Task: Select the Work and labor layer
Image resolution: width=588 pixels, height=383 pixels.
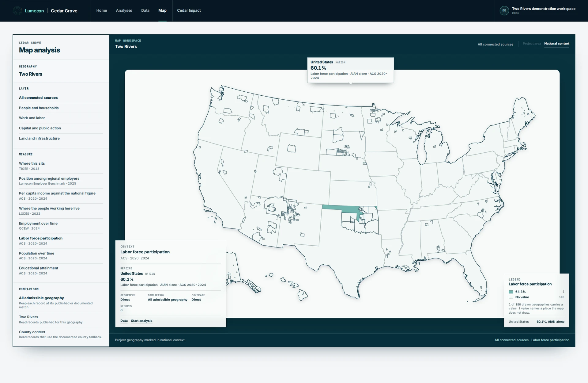Action: [61, 118]
